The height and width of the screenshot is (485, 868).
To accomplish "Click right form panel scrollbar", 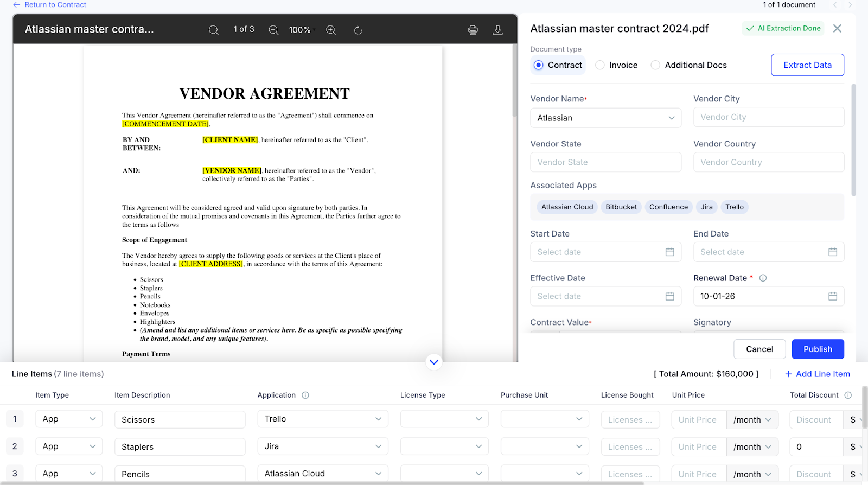I will pyautogui.click(x=853, y=140).
